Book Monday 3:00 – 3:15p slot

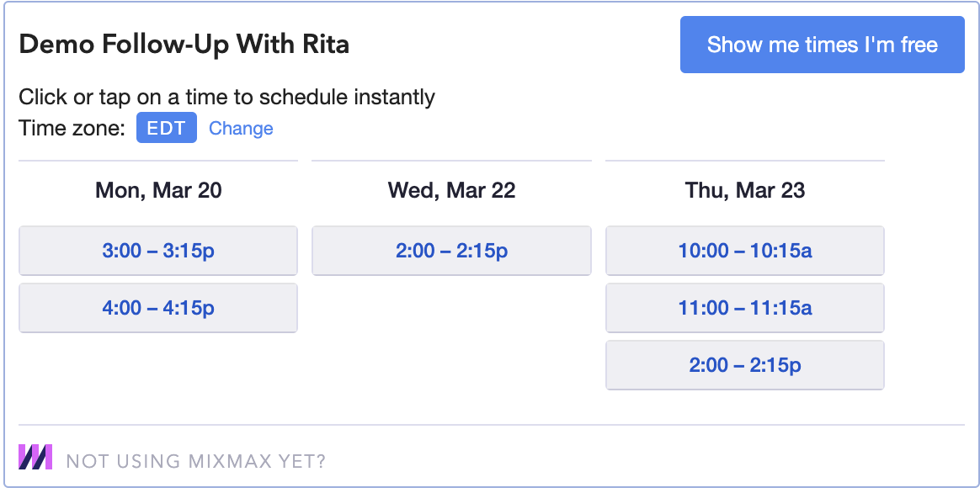click(158, 251)
